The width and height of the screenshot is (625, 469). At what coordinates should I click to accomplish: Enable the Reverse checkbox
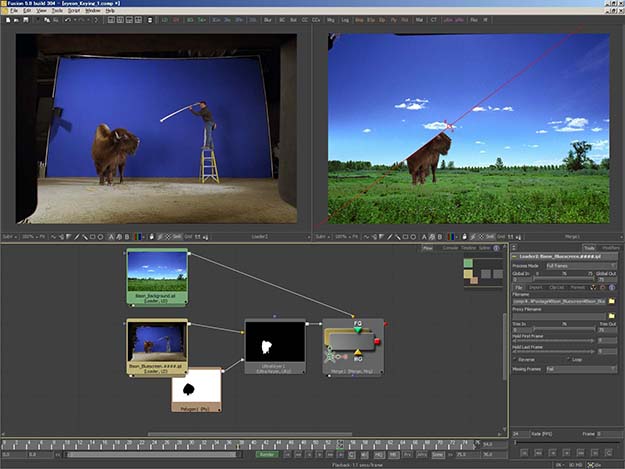tap(517, 359)
